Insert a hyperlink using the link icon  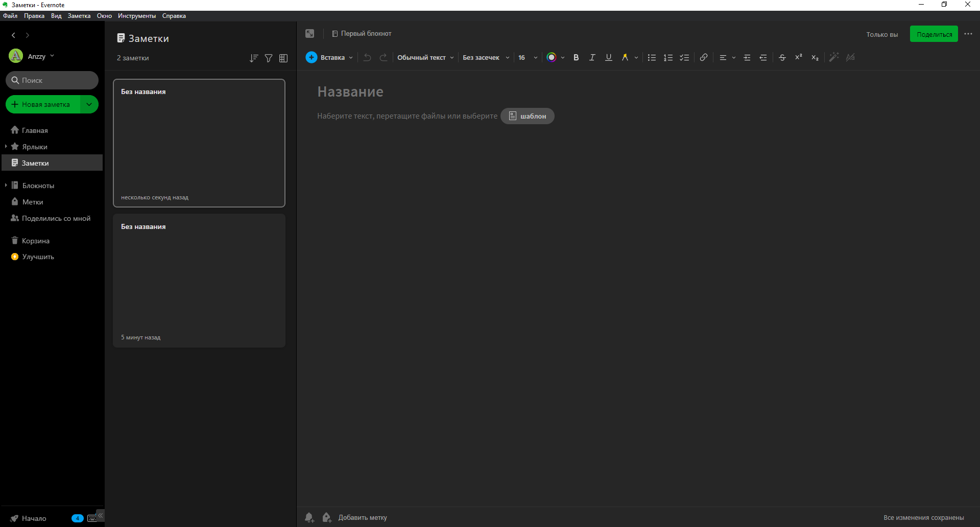(703, 57)
